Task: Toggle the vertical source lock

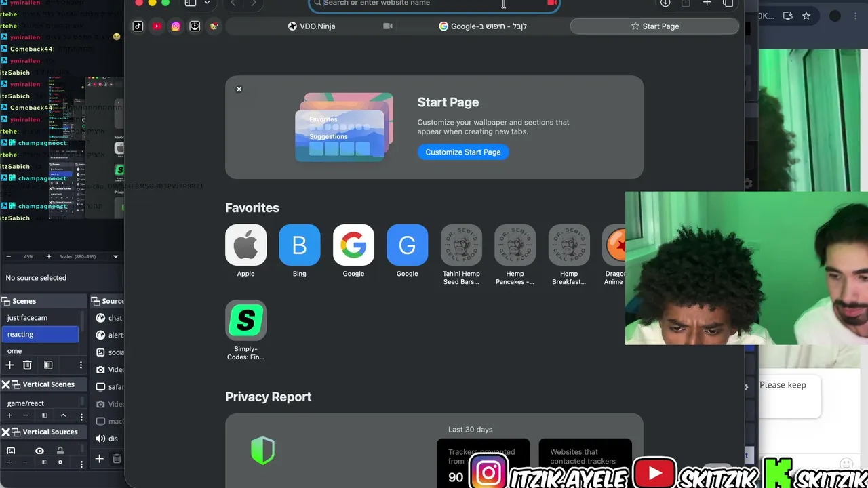Action: [60, 451]
